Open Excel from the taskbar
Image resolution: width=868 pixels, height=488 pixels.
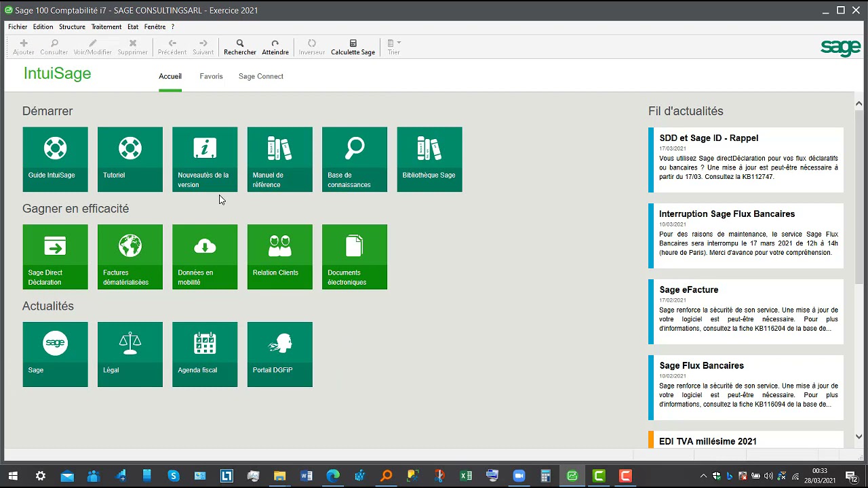tap(466, 476)
